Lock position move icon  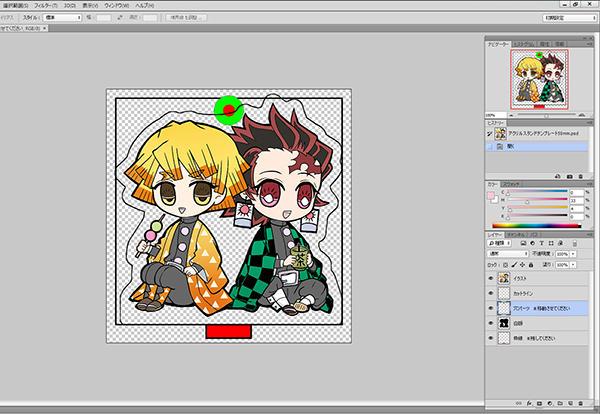coord(522,265)
